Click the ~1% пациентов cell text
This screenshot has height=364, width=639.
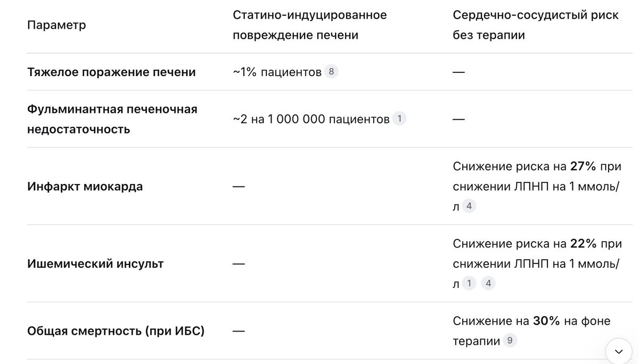click(277, 72)
